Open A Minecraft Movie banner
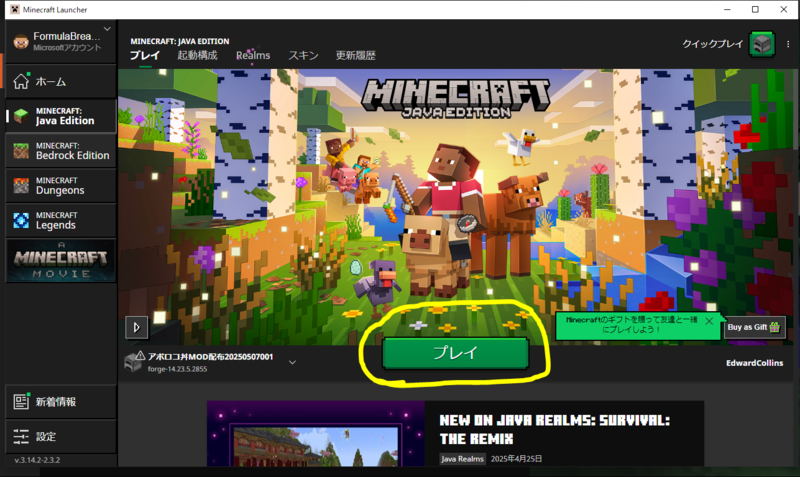800x477 pixels. 61,261
